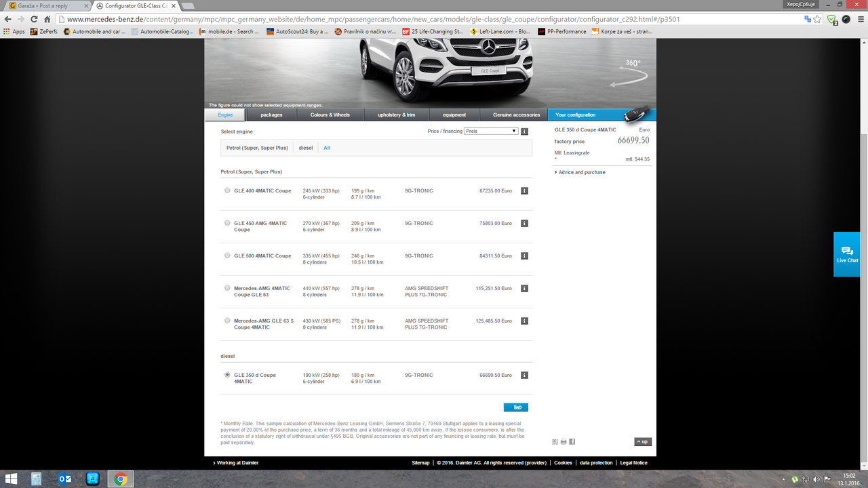
Task: Open Outlook from the taskbar
Action: (66, 479)
